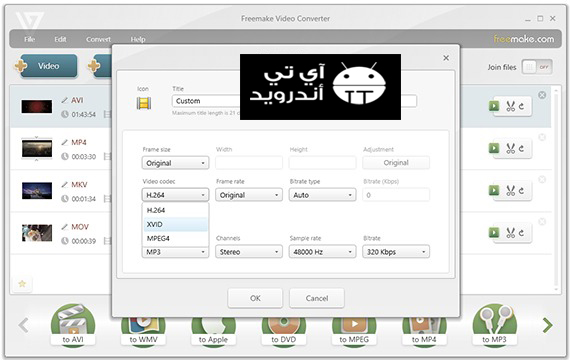Image resolution: width=570 pixels, height=360 pixels.
Task: Toggle the Join files switch
Action: pyautogui.click(x=537, y=67)
